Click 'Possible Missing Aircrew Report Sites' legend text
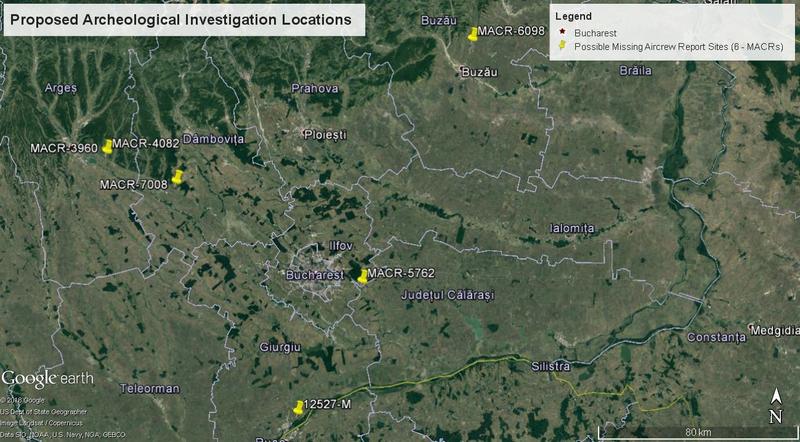 679,46
